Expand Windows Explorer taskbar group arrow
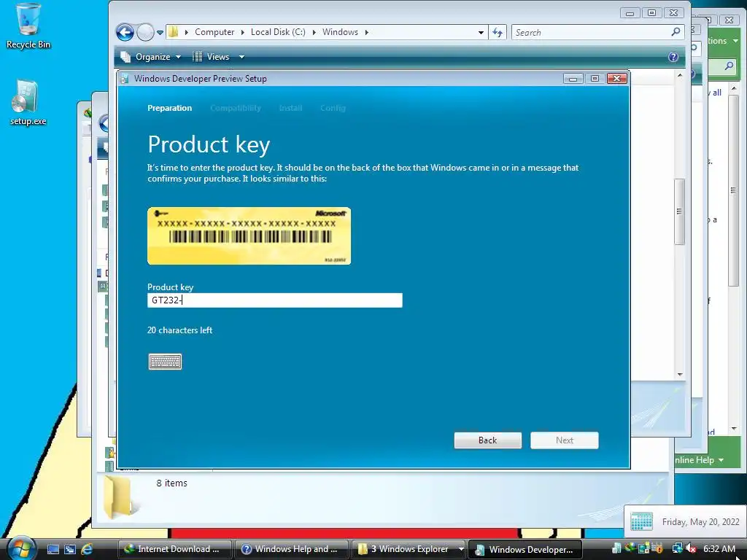 tap(461, 549)
